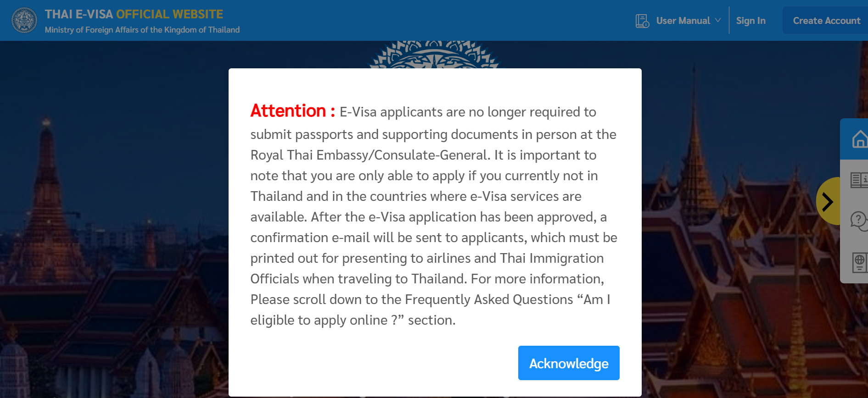Click the Ministry of Foreign Affairs subtitle link
The width and height of the screenshot is (868, 398).
(x=142, y=29)
